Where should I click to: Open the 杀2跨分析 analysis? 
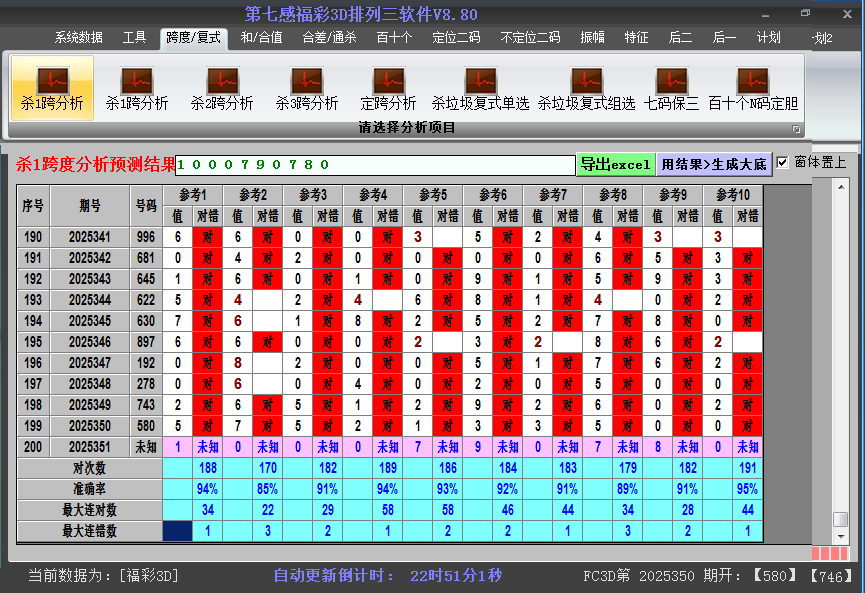click(x=222, y=88)
